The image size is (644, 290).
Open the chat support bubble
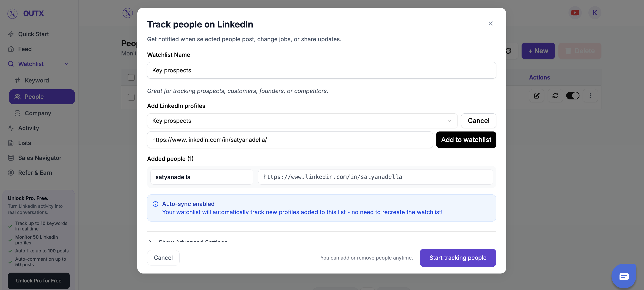[624, 276]
